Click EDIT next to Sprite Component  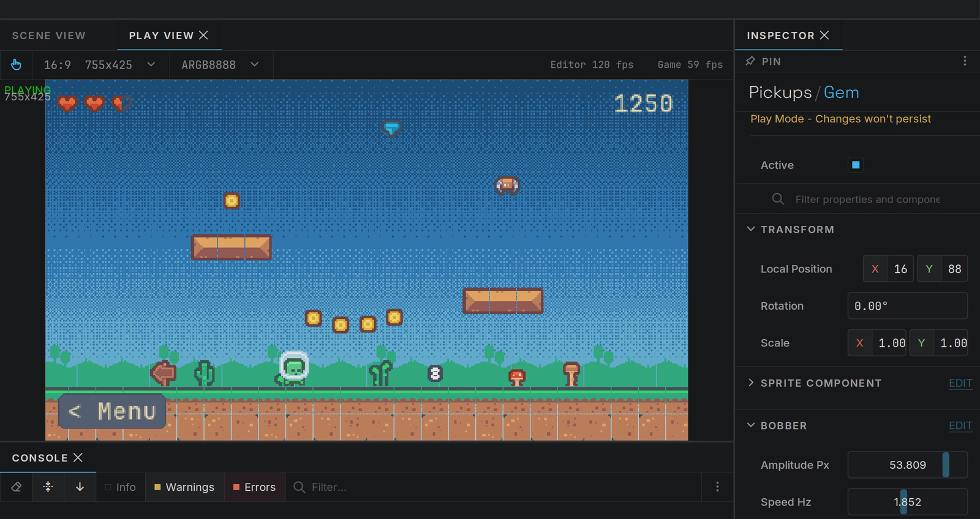[960, 383]
